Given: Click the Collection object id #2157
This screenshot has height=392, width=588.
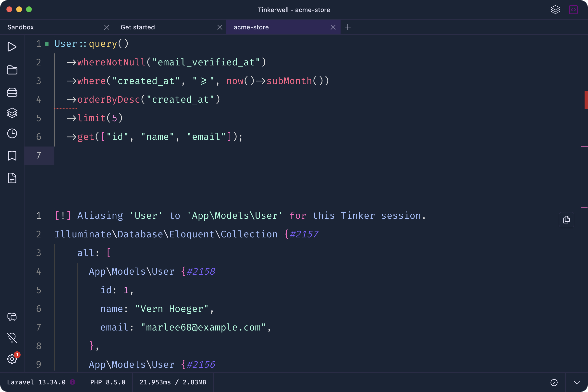Looking at the screenshot, I should click(x=304, y=234).
